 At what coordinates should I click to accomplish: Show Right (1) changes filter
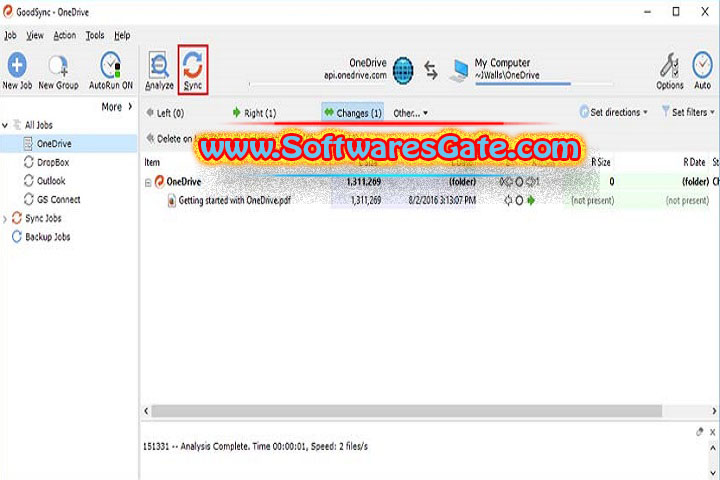[x=254, y=113]
